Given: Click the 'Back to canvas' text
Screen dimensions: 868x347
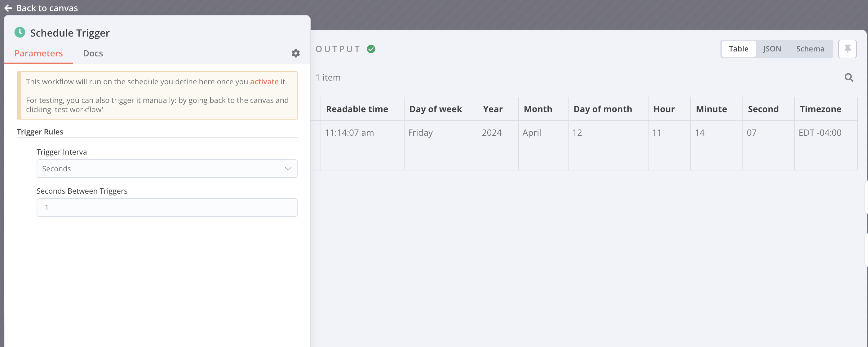Looking at the screenshot, I should tap(47, 8).
